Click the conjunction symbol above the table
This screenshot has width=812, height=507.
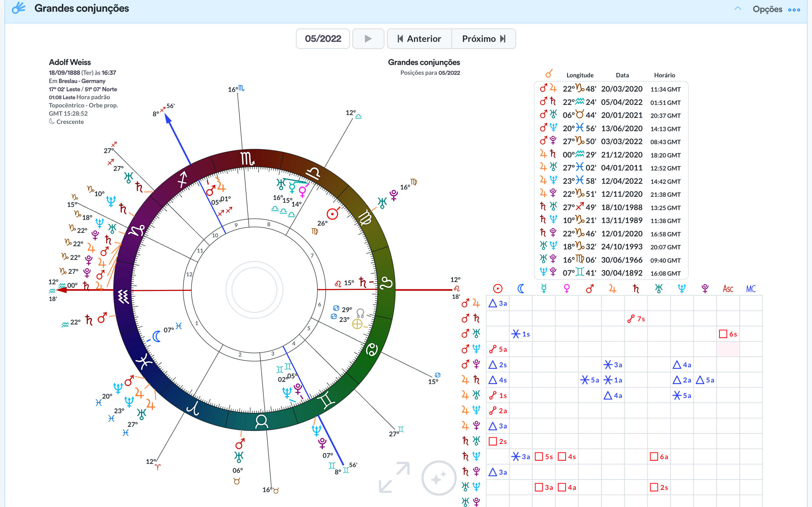pos(549,74)
